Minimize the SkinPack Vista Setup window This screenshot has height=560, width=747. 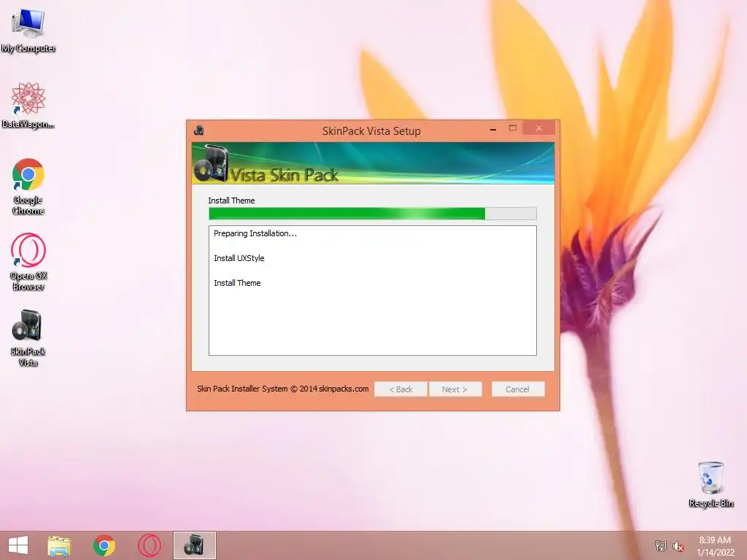coord(493,129)
